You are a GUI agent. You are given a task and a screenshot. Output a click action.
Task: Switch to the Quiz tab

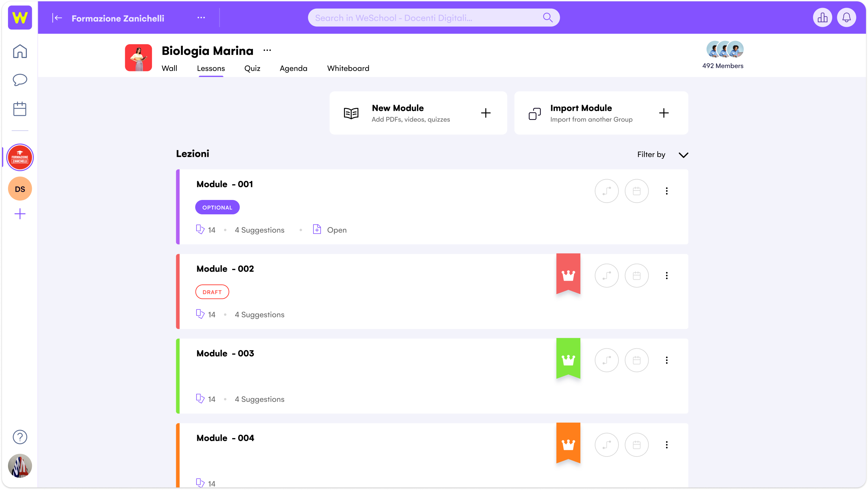click(252, 68)
